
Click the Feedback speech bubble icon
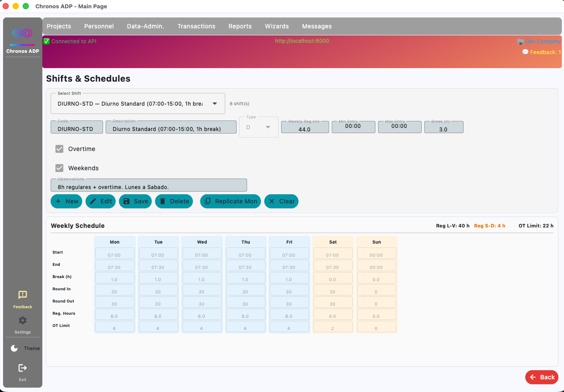(x=526, y=52)
